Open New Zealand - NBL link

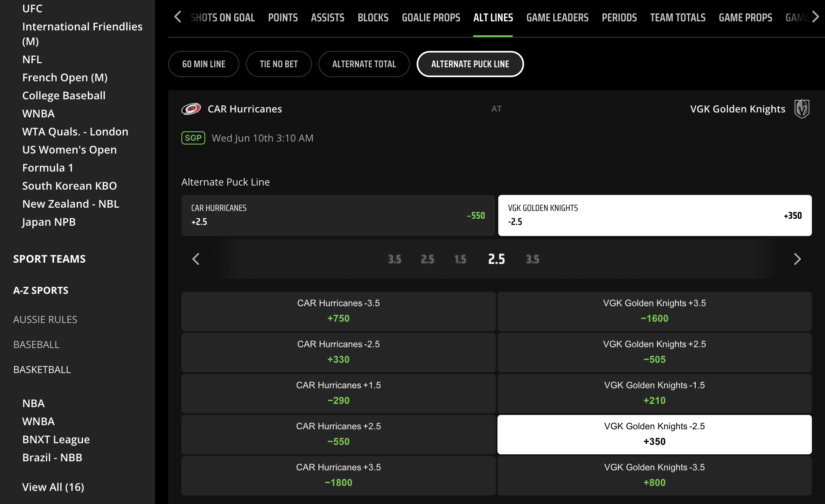(x=71, y=204)
